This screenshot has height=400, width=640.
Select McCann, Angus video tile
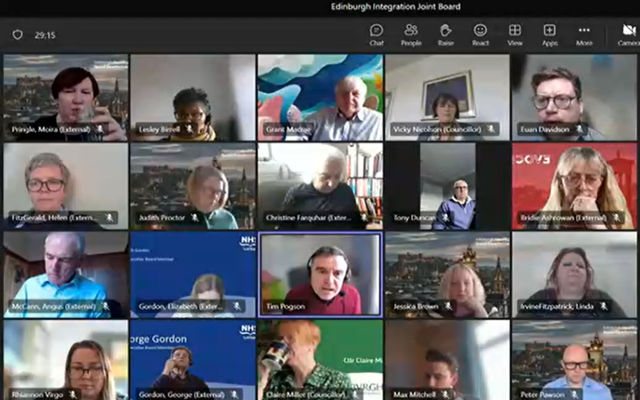tap(66, 275)
